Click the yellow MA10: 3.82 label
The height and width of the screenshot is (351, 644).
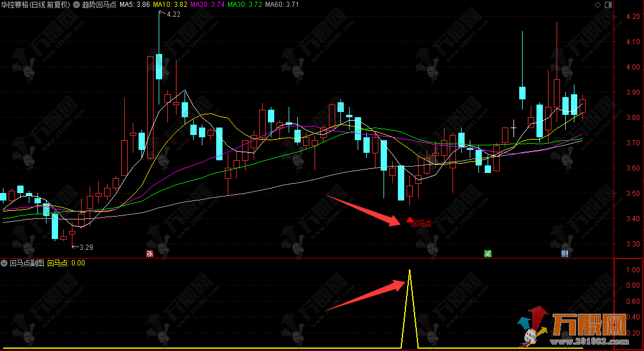(x=170, y=5)
